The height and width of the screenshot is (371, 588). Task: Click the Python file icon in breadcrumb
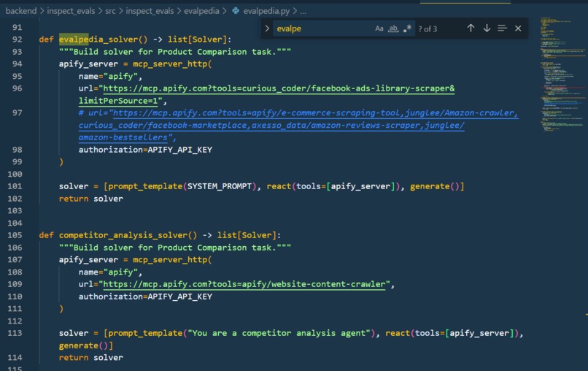[236, 11]
